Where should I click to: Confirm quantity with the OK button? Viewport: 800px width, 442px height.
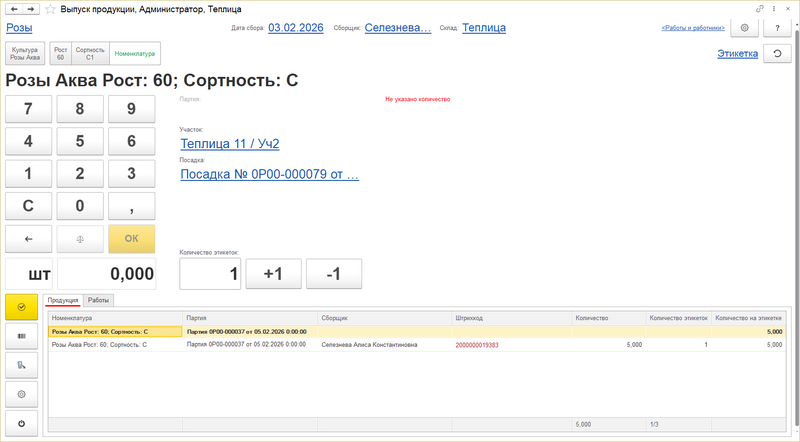click(x=132, y=239)
